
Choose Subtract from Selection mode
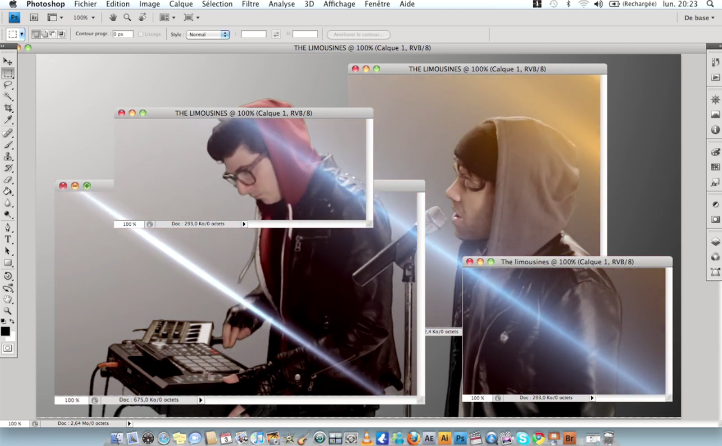pyautogui.click(x=53, y=34)
